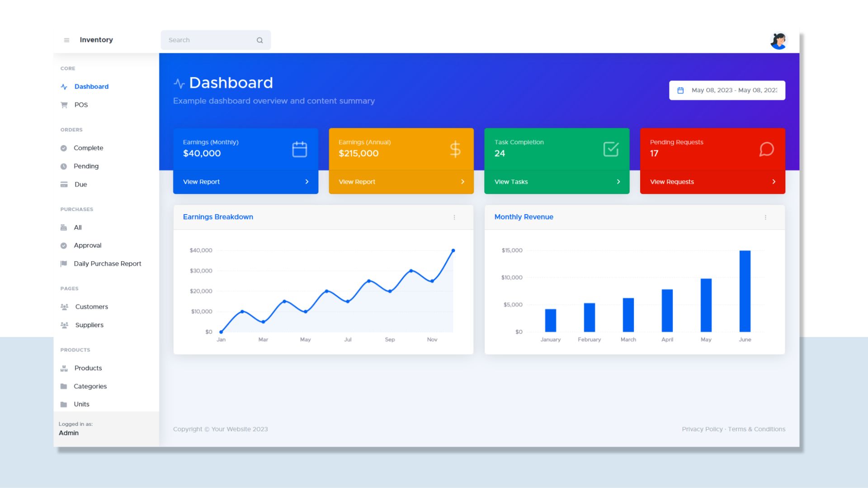
Task: Click the calendar icon on Monthly Earnings card
Action: coord(299,149)
